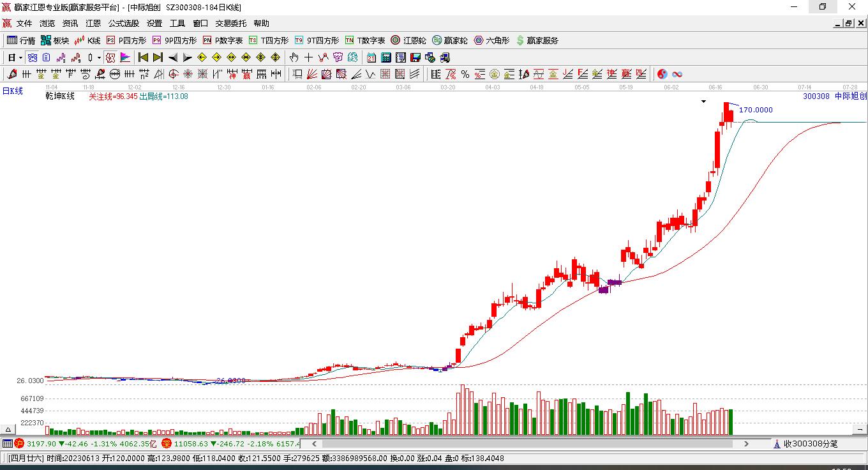Open the 文件 menu
Image resolution: width=868 pixels, height=470 pixels.
click(24, 23)
